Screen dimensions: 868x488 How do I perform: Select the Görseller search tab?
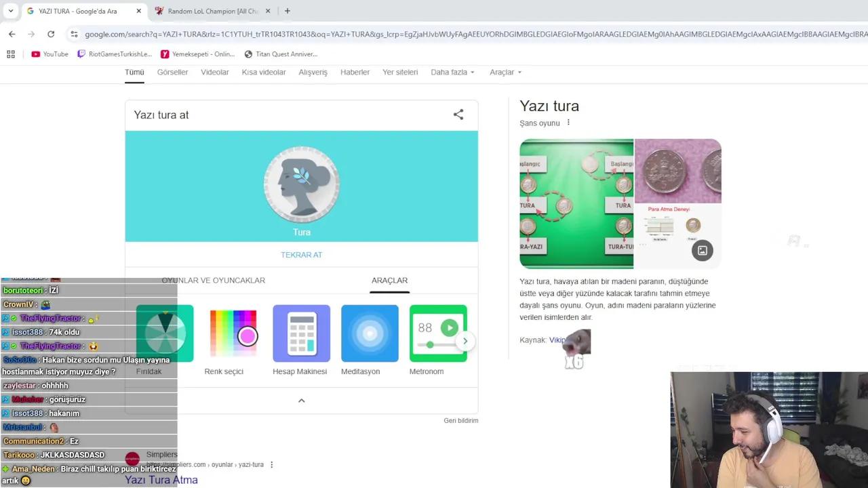tap(172, 72)
